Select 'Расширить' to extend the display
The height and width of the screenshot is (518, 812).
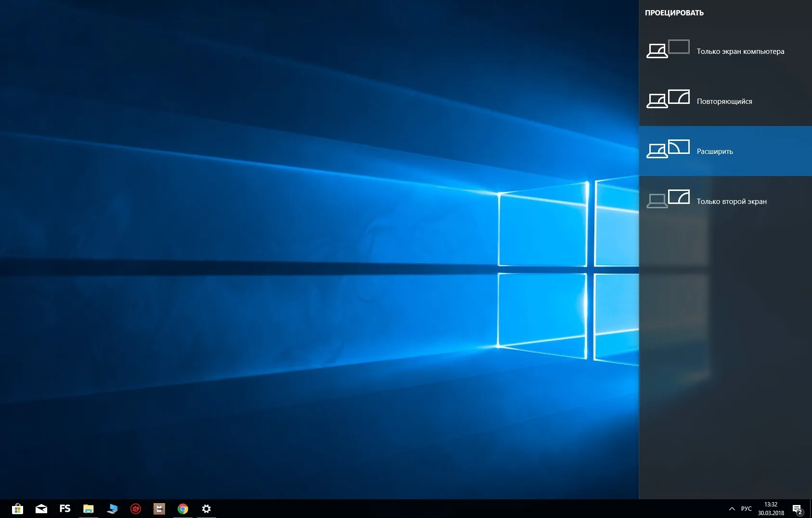(x=725, y=151)
